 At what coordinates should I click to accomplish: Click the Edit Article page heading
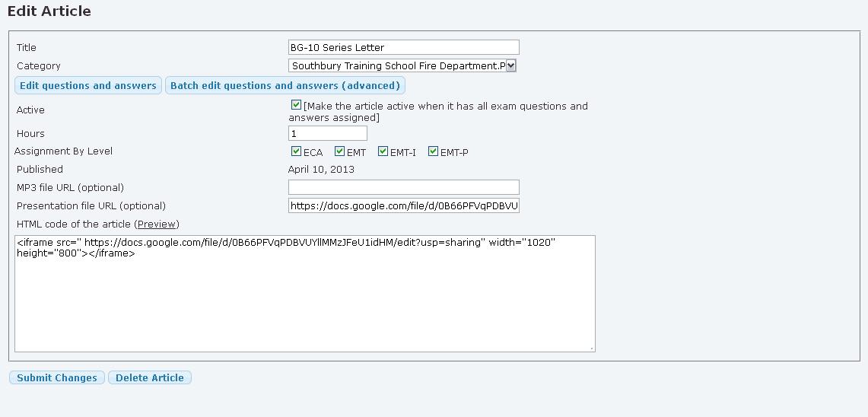[49, 11]
